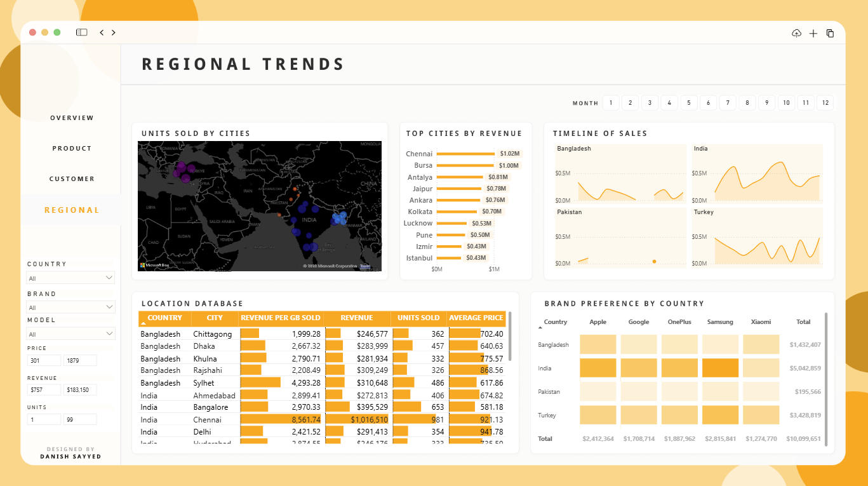Click the Xiaomi column header in Brand Preference
This screenshot has height=486, width=868.
(x=761, y=322)
